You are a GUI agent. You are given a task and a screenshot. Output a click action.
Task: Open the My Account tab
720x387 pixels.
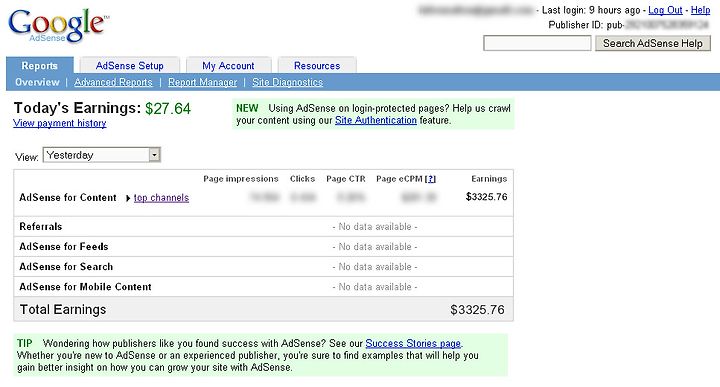point(228,66)
